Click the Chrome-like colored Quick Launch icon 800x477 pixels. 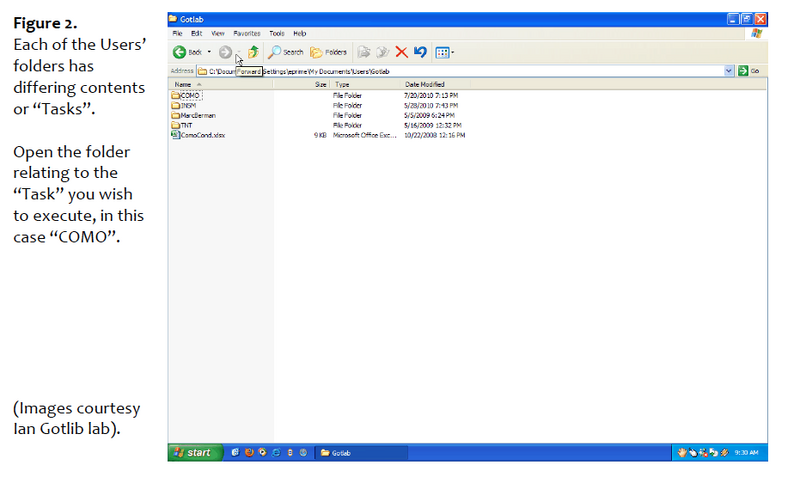tap(262, 453)
